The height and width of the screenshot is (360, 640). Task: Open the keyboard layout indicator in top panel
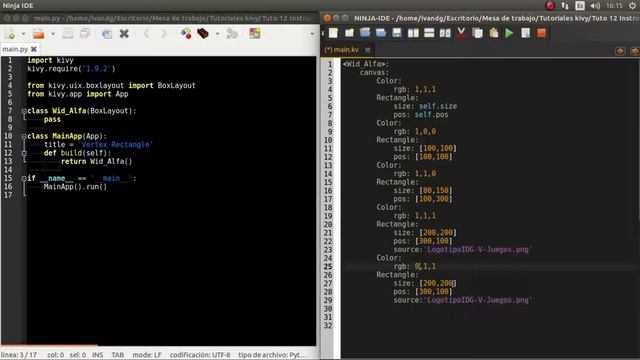point(580,6)
